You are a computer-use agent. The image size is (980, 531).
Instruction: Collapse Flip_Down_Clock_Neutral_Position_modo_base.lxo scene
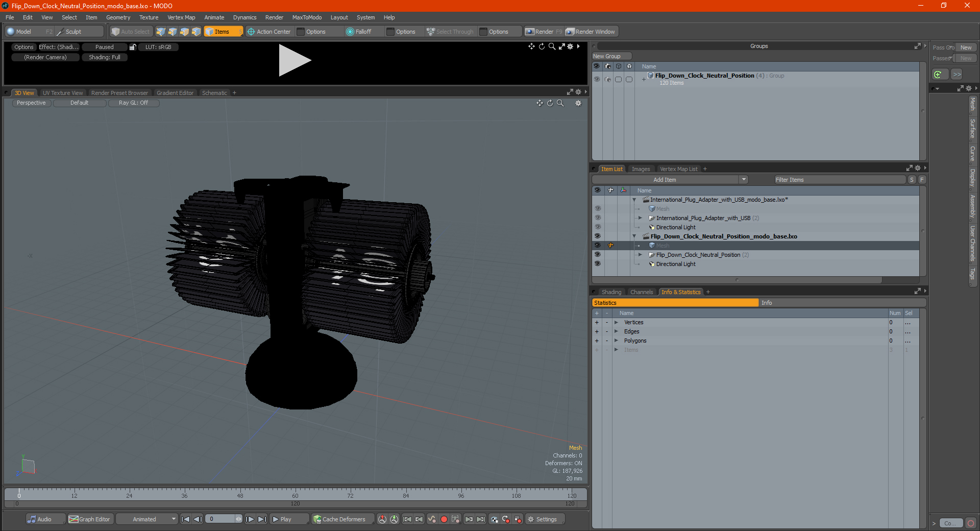tap(634, 236)
